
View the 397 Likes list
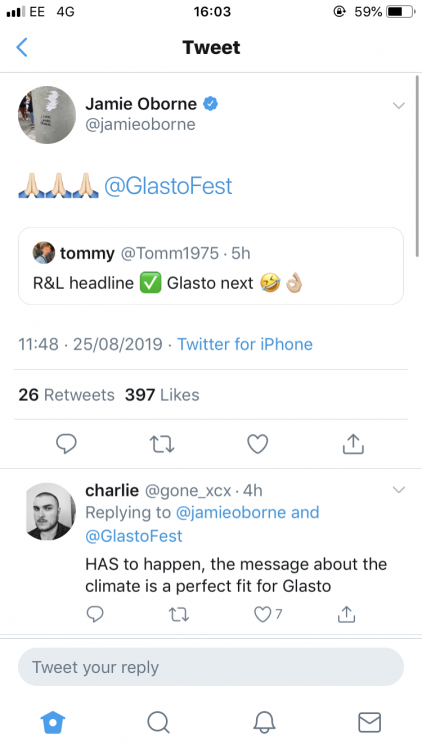tap(162, 395)
